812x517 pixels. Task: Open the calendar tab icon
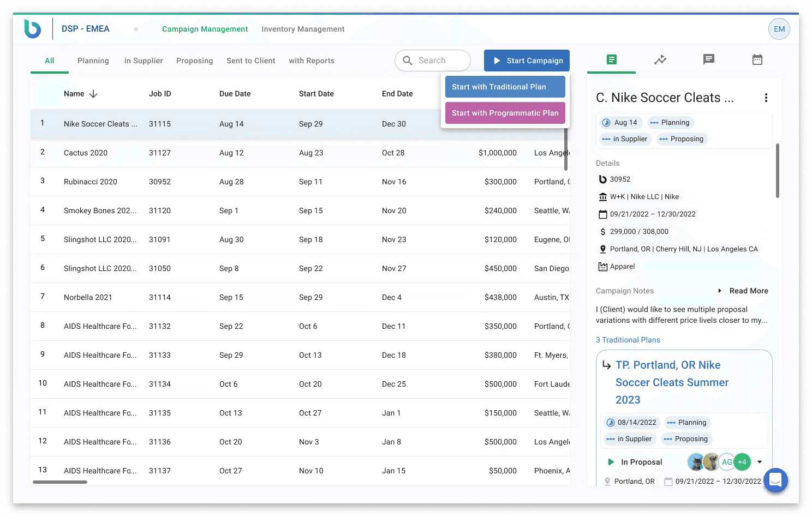[x=757, y=59]
